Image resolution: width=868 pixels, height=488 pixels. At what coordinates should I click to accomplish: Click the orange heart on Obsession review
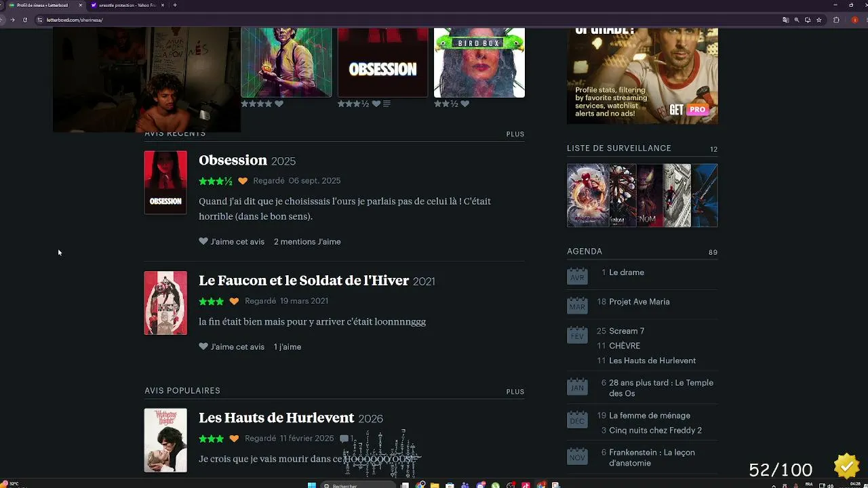(243, 181)
